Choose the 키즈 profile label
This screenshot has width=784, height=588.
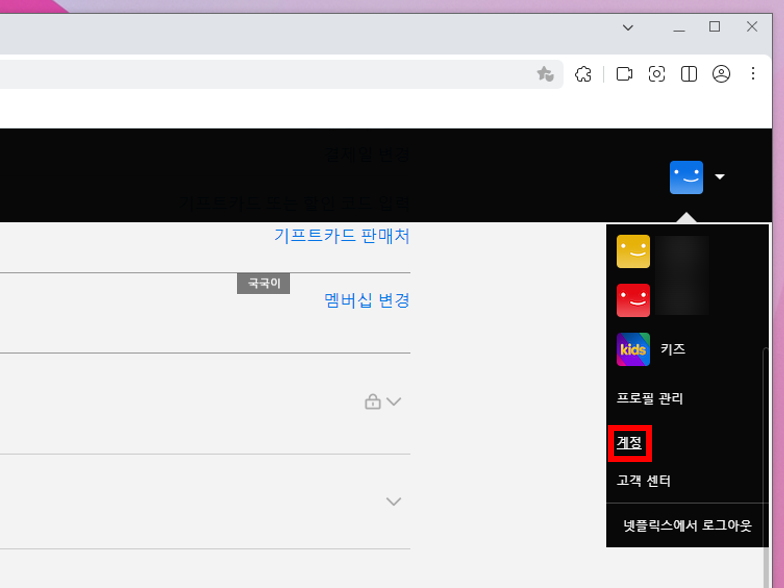pyautogui.click(x=672, y=349)
